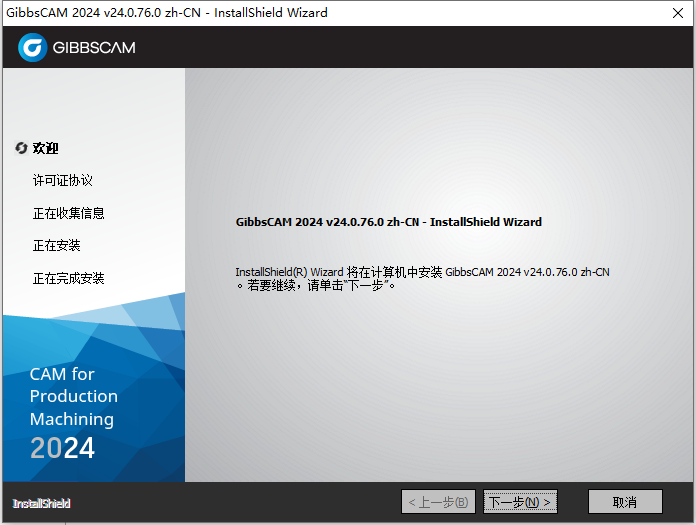This screenshot has width=696, height=525.
Task: Click the InstallShield logo at bottom left
Action: [x=42, y=503]
